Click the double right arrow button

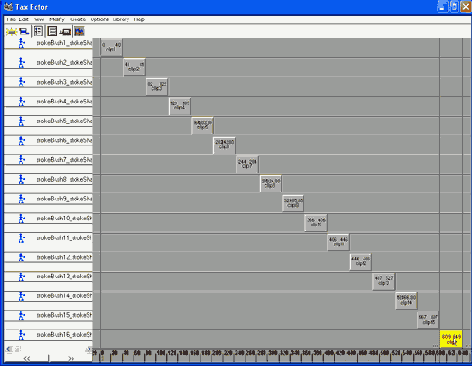click(x=71, y=359)
